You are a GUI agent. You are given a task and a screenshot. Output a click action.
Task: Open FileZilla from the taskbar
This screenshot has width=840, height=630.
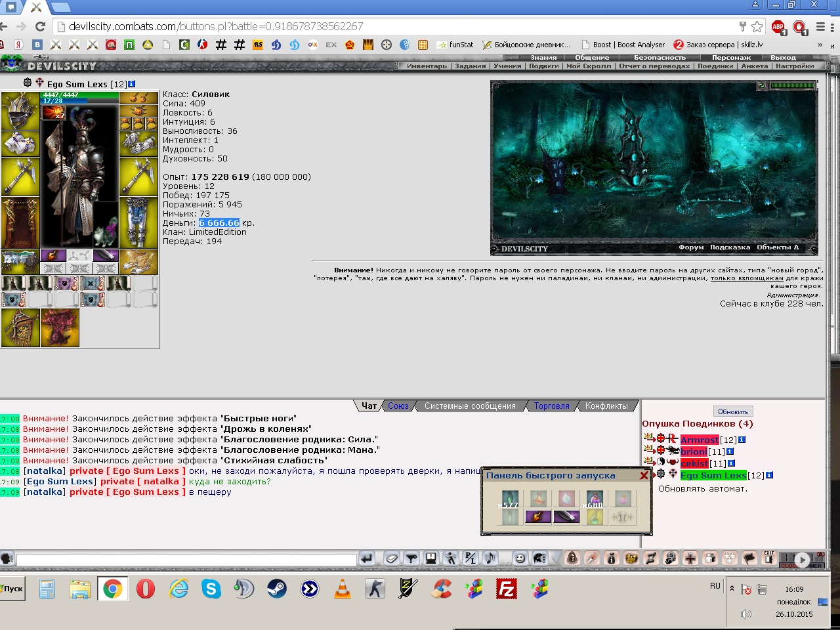point(507,589)
